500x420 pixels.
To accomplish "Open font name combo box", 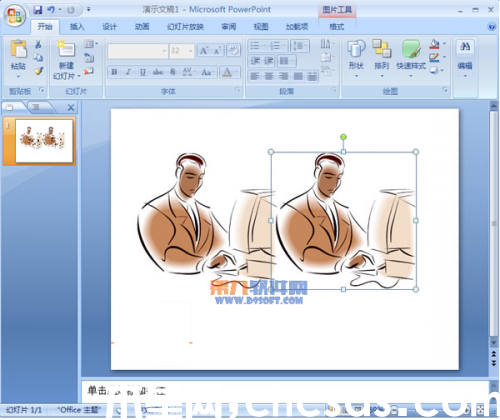I will click(x=138, y=51).
